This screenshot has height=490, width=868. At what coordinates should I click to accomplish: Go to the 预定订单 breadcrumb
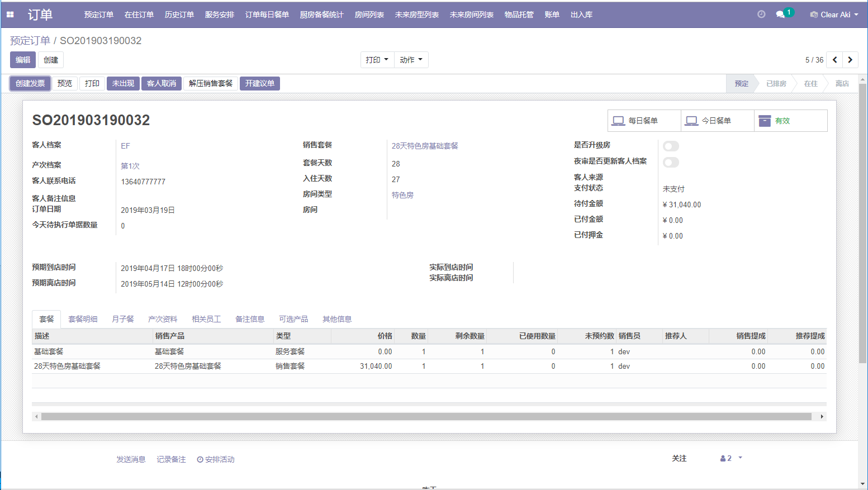point(30,41)
